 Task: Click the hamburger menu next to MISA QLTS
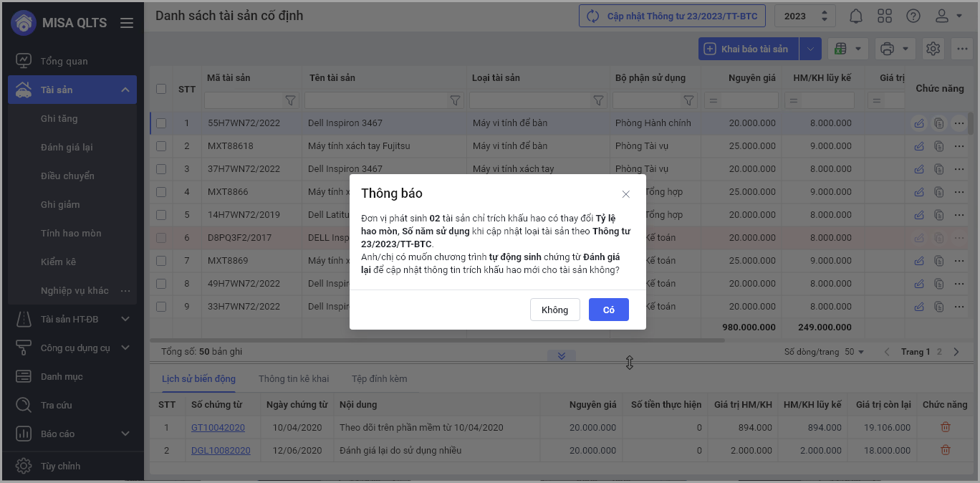(x=127, y=23)
